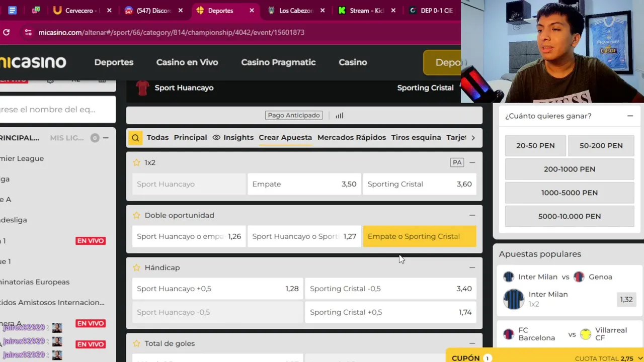Click the yellow market search icon
644x362 pixels.
(135, 138)
